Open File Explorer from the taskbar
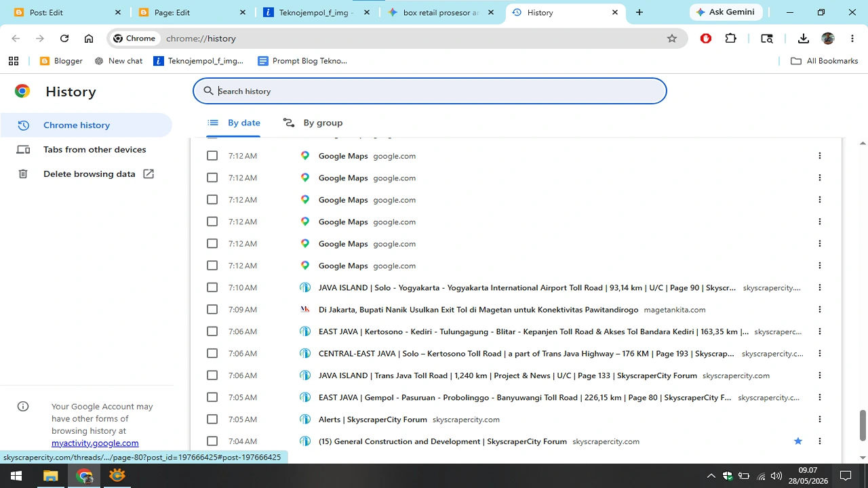The height and width of the screenshot is (488, 868). (50, 476)
